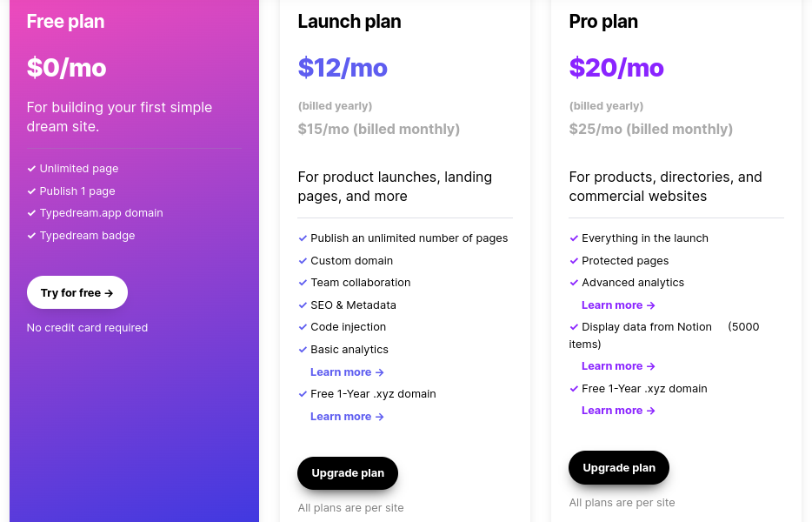The height and width of the screenshot is (522, 812).
Task: Click Upgrade plan under Pro plan
Action: 619,467
